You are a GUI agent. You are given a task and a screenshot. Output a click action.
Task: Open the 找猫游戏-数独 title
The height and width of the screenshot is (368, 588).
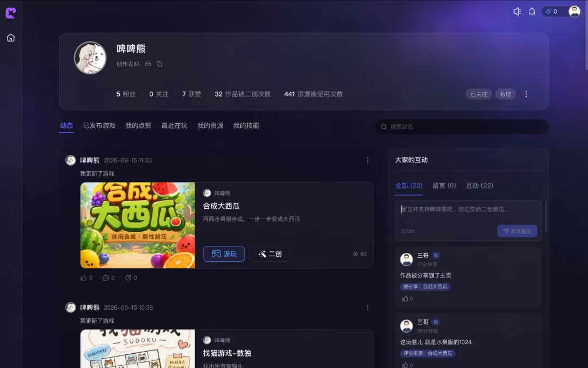tap(227, 353)
